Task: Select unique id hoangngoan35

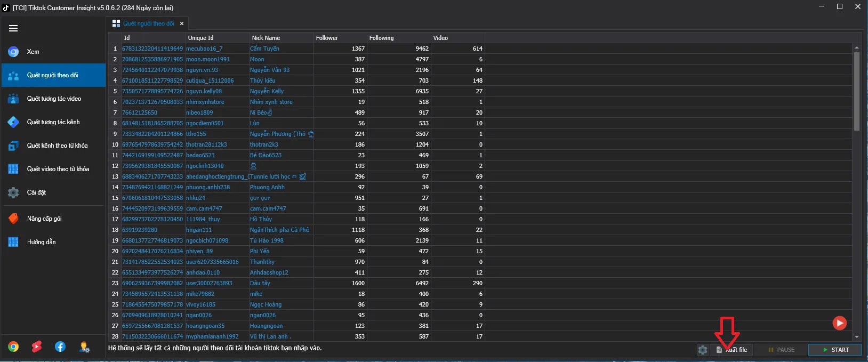Action: (x=205, y=326)
